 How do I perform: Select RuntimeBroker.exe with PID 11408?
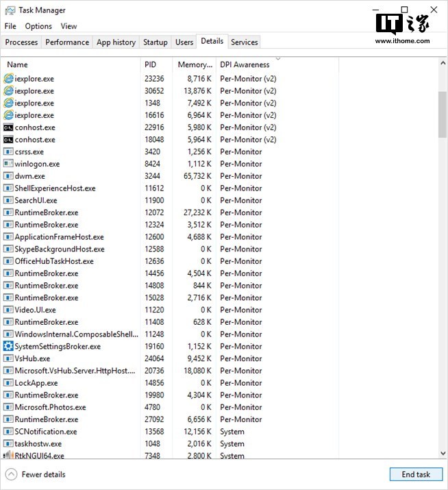47,322
